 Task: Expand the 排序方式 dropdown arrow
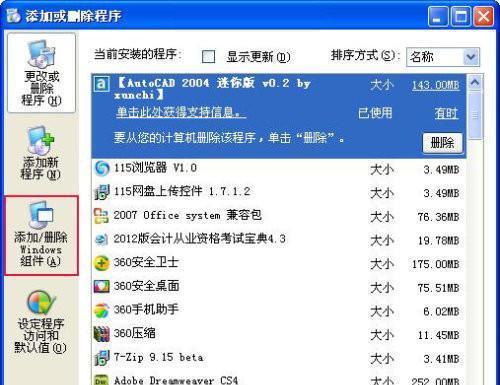471,57
